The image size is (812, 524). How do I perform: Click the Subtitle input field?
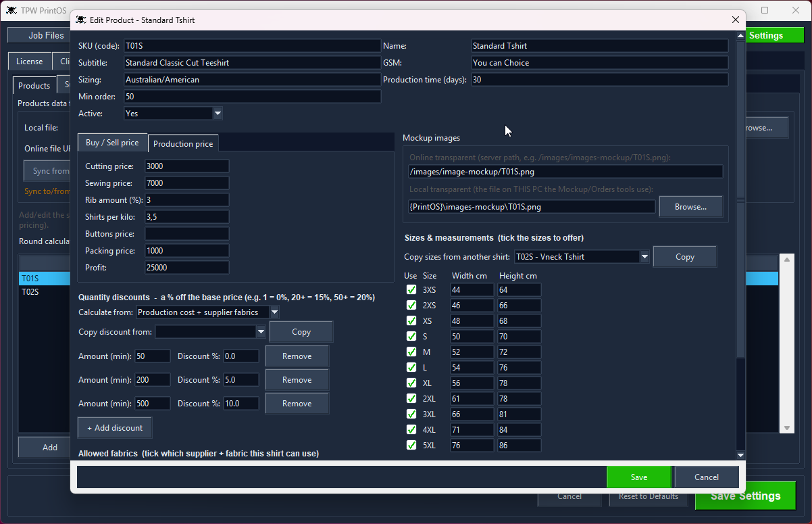(x=252, y=63)
